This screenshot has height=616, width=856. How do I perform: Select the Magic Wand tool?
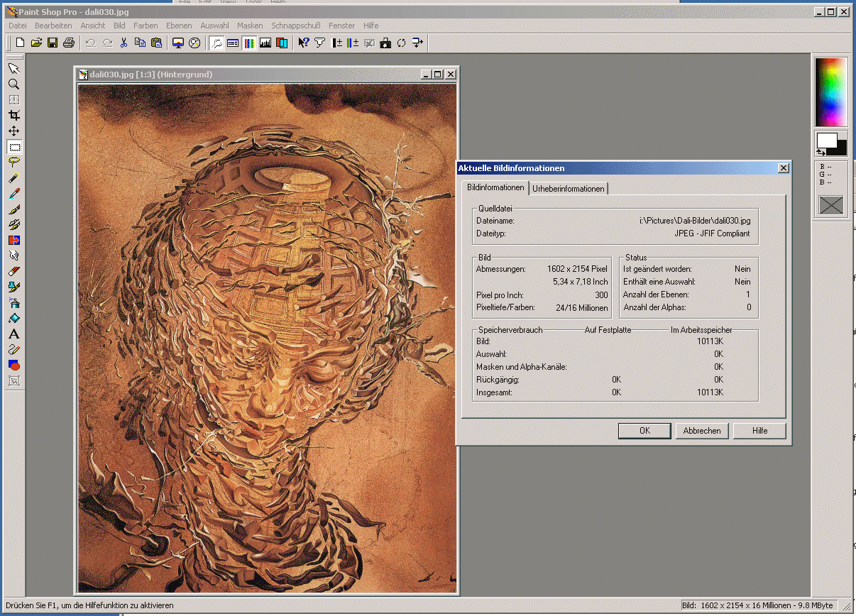[13, 177]
